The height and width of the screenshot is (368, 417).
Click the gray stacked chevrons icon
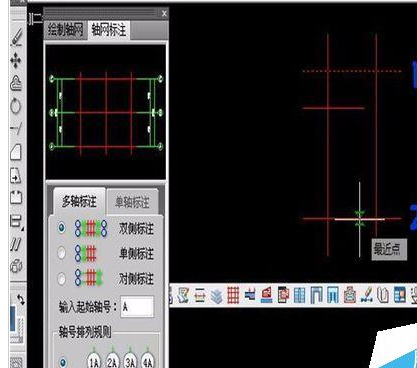click(x=216, y=296)
